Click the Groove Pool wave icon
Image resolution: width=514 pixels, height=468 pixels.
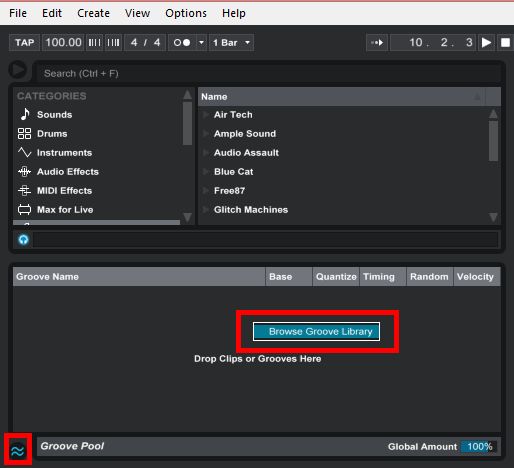(x=17, y=450)
